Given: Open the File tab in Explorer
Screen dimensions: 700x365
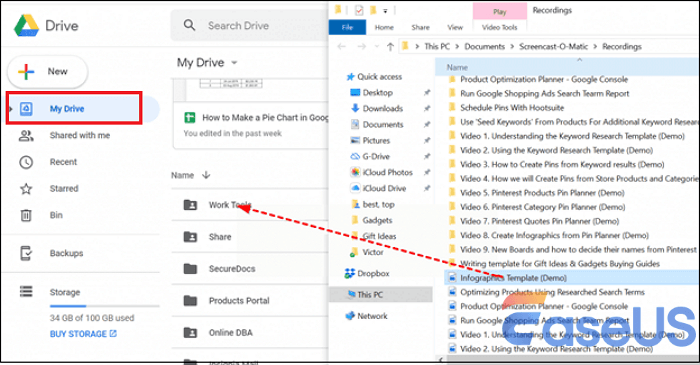Looking at the screenshot, I should pos(347,27).
